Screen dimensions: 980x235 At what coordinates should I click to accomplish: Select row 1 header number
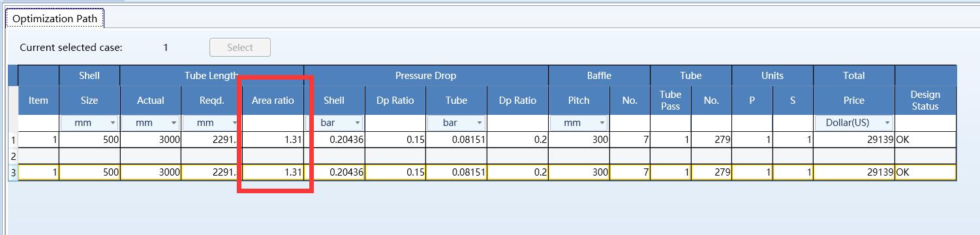[x=13, y=140]
